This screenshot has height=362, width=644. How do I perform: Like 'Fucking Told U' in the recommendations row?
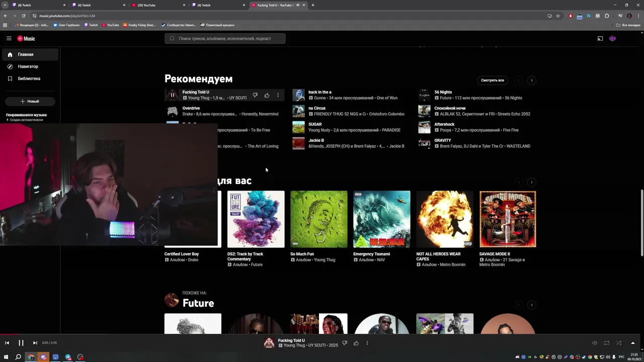coord(267,95)
